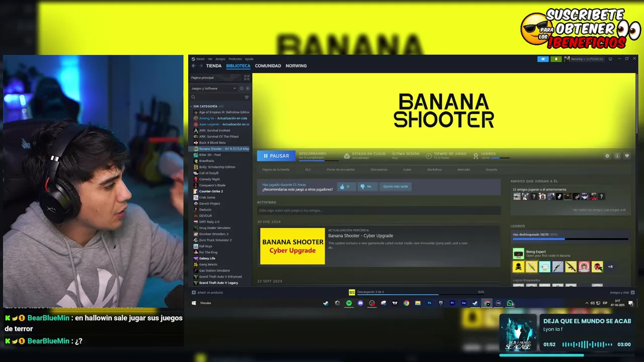Open advanced filter icon beside library search
644x362 pixels.
tap(247, 97)
